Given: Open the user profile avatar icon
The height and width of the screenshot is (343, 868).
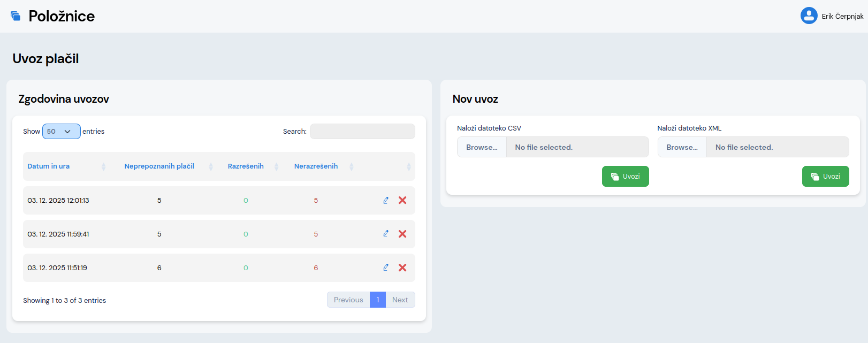Looking at the screenshot, I should [x=809, y=16].
